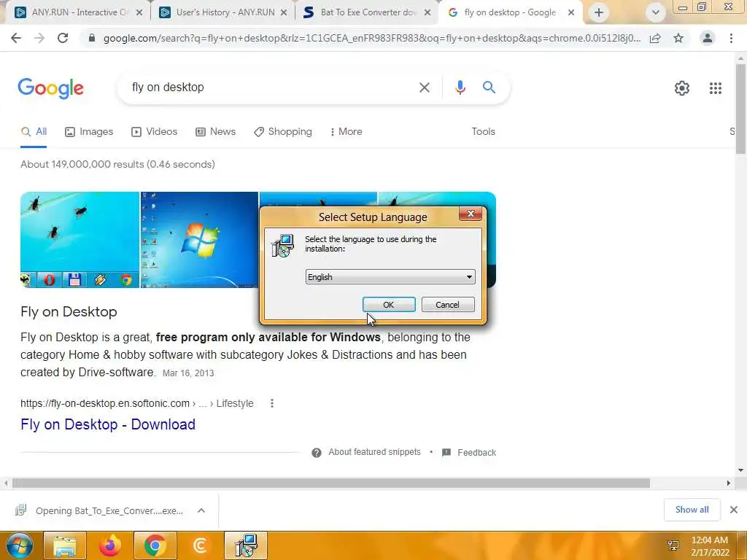Open the Google apps grid
The image size is (747, 560).
click(x=716, y=88)
